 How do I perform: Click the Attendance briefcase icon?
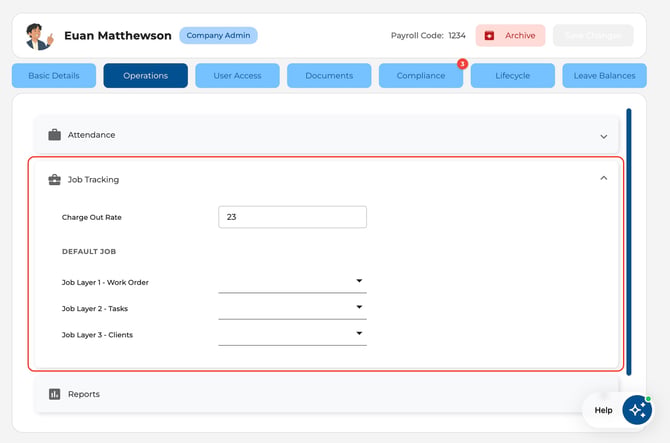click(54, 135)
